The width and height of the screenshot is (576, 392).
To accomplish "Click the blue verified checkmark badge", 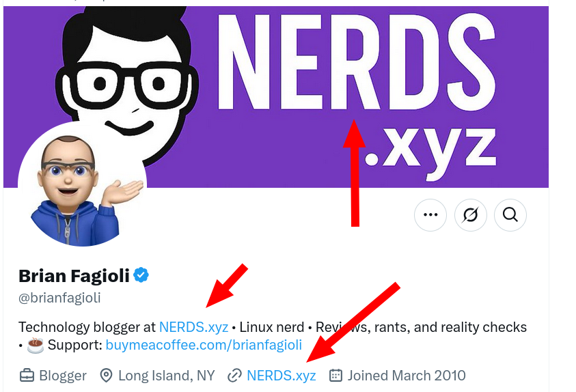I will point(141,275).
